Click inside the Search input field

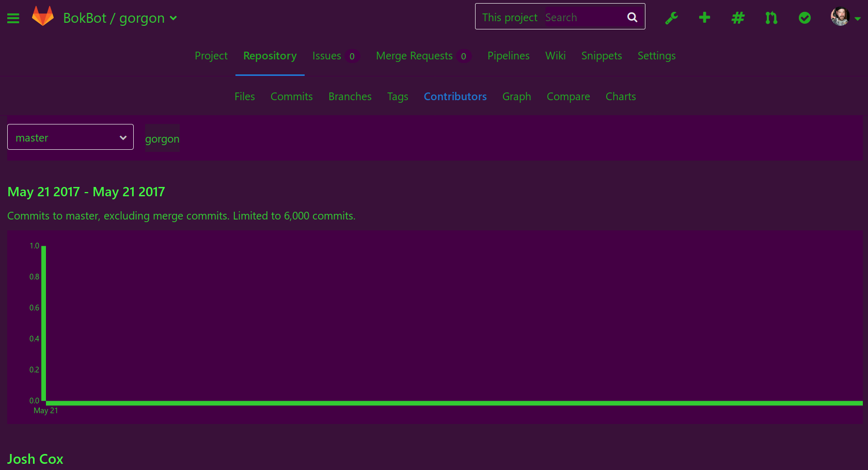point(578,17)
